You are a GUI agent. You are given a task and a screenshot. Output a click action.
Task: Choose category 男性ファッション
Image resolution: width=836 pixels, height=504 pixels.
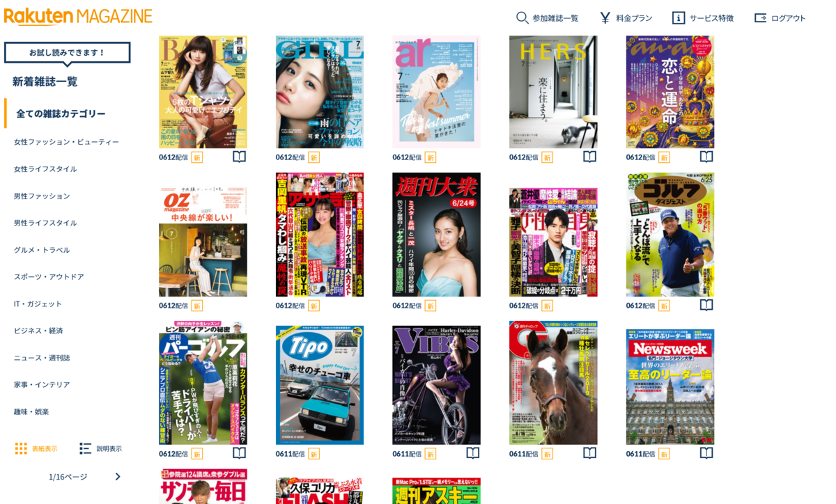click(x=42, y=196)
